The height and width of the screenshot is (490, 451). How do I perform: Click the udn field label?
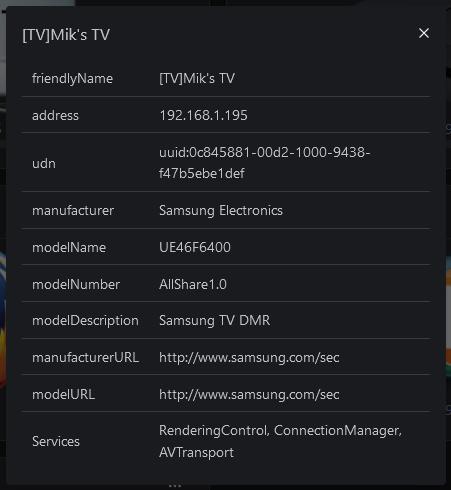click(44, 164)
